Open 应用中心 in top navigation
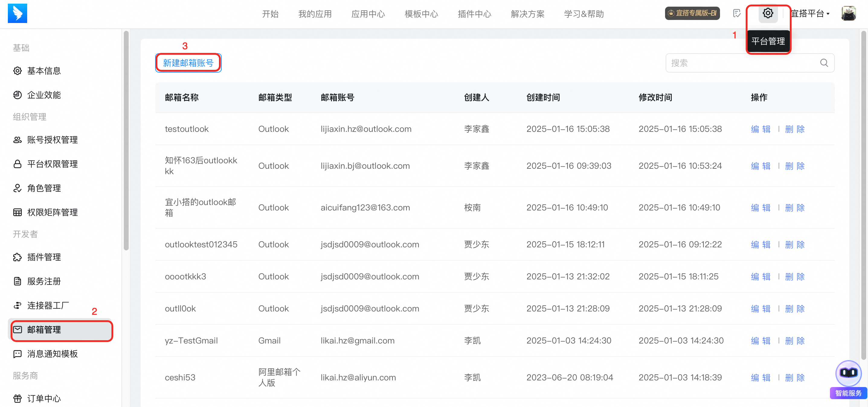This screenshot has height=407, width=868. [x=368, y=14]
